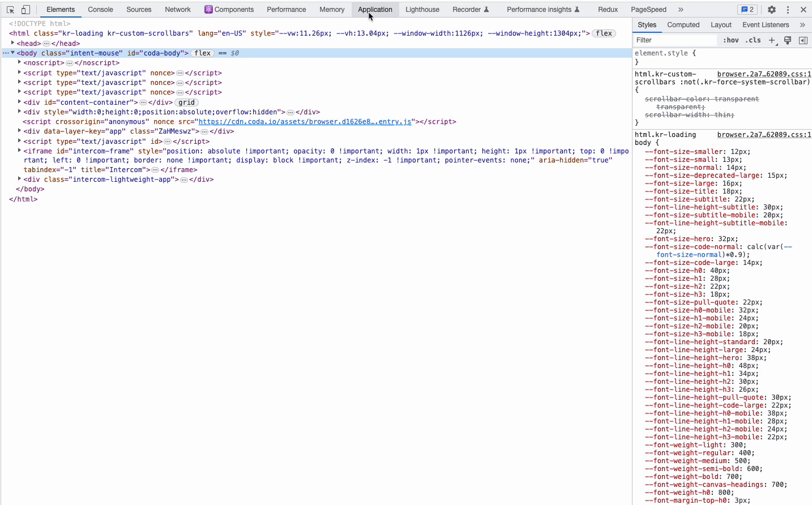The width and height of the screenshot is (812, 505).
Task: Show more Styles pane tabs chevron
Action: 802,25
